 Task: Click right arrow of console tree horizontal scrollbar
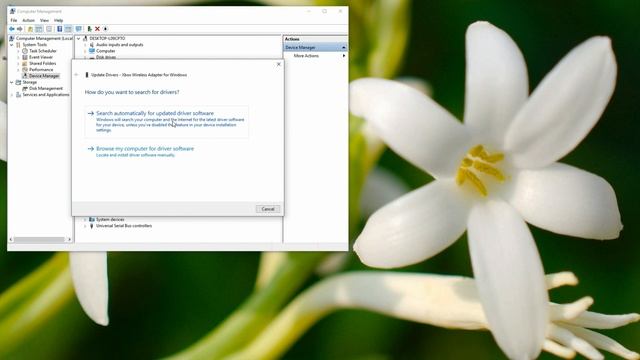pyautogui.click(x=69, y=240)
